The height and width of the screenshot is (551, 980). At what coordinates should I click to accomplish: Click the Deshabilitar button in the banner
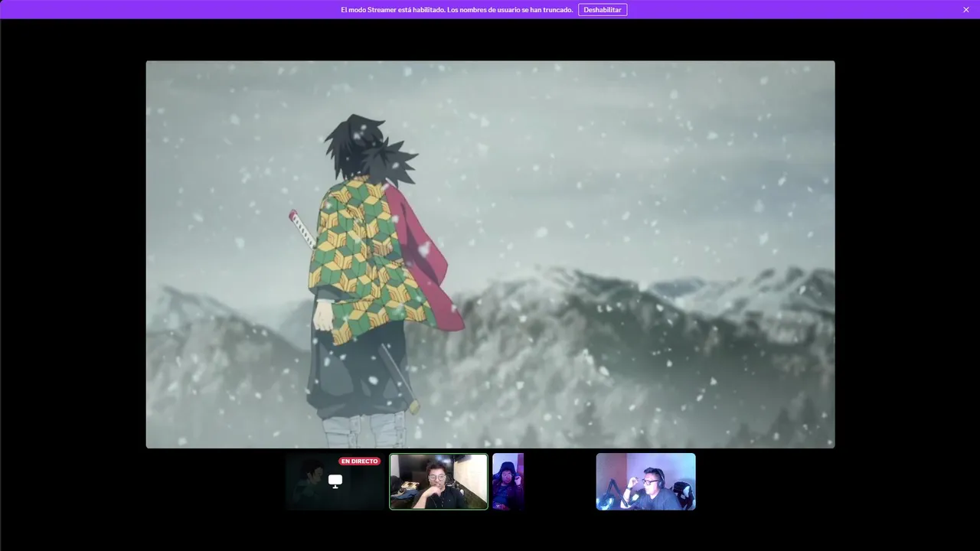click(x=603, y=10)
